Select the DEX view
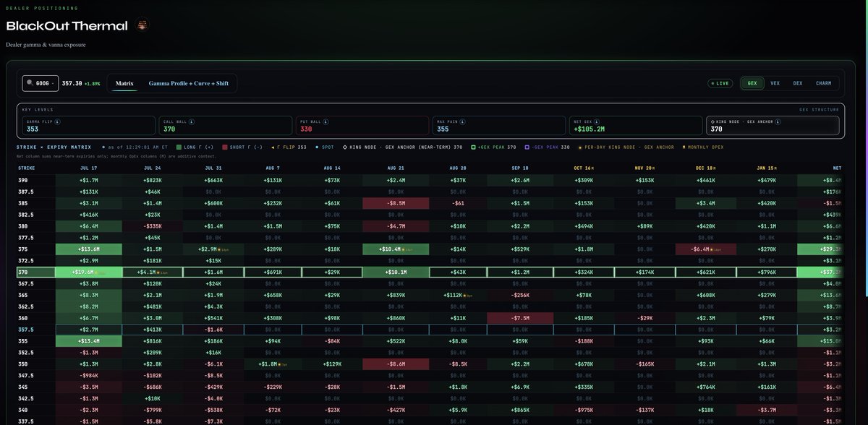The width and height of the screenshot is (868, 425). (797, 84)
